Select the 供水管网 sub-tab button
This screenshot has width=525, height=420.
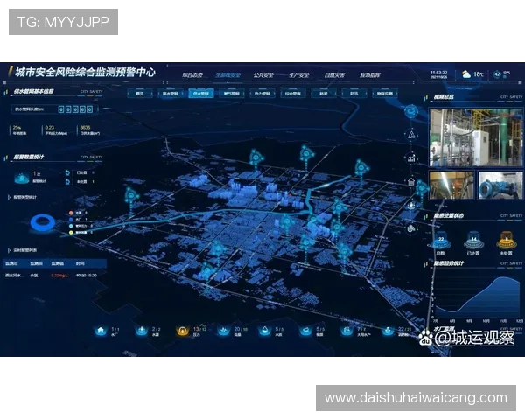tap(200, 92)
